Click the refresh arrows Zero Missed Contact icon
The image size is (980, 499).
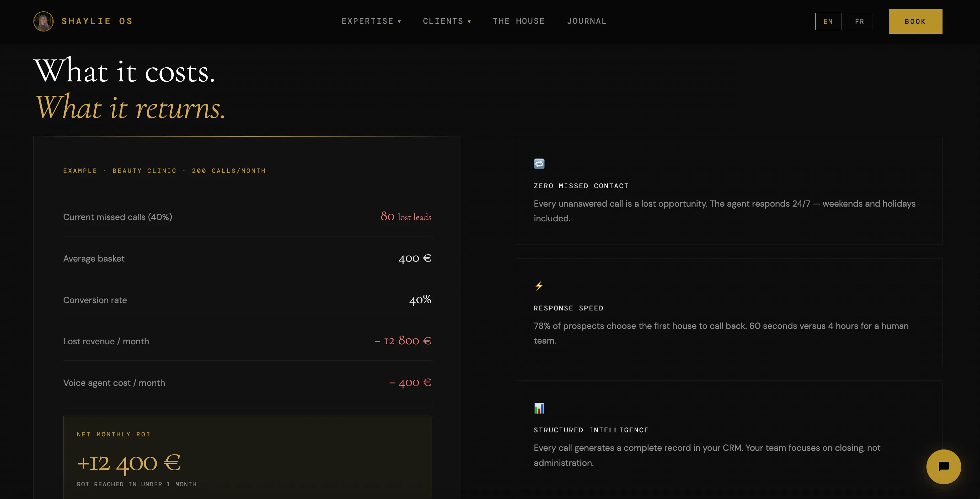point(539,164)
